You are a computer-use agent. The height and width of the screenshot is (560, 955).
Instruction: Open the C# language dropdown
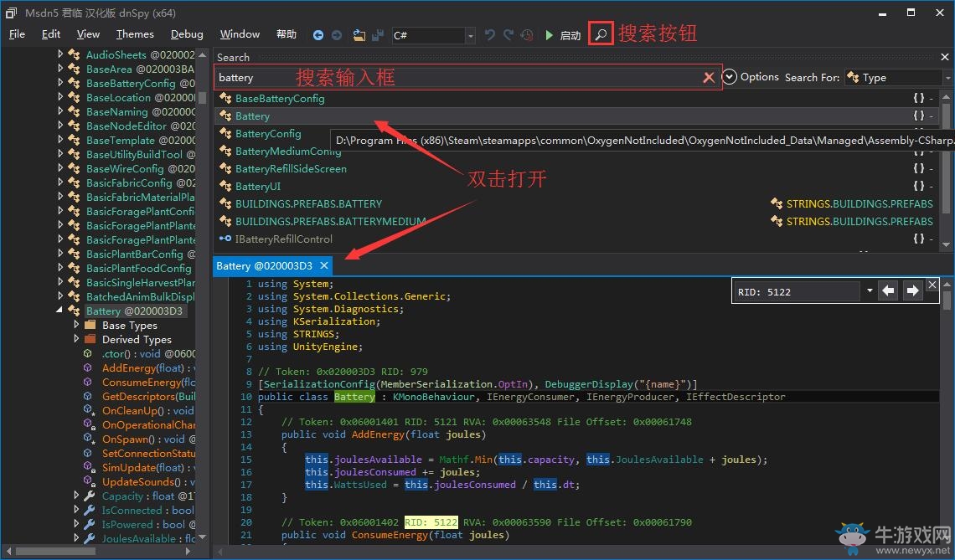[470, 36]
